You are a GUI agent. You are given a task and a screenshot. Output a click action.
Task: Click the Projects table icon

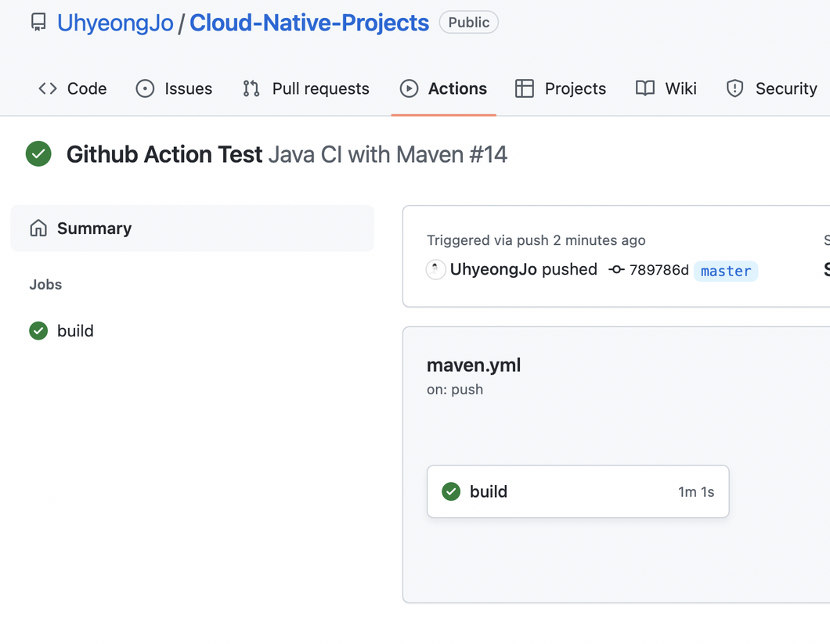pos(524,88)
